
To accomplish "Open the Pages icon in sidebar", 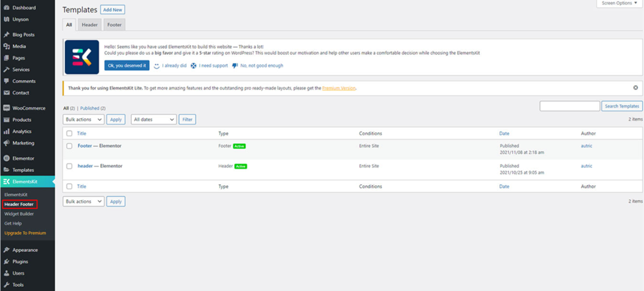I will (6, 58).
